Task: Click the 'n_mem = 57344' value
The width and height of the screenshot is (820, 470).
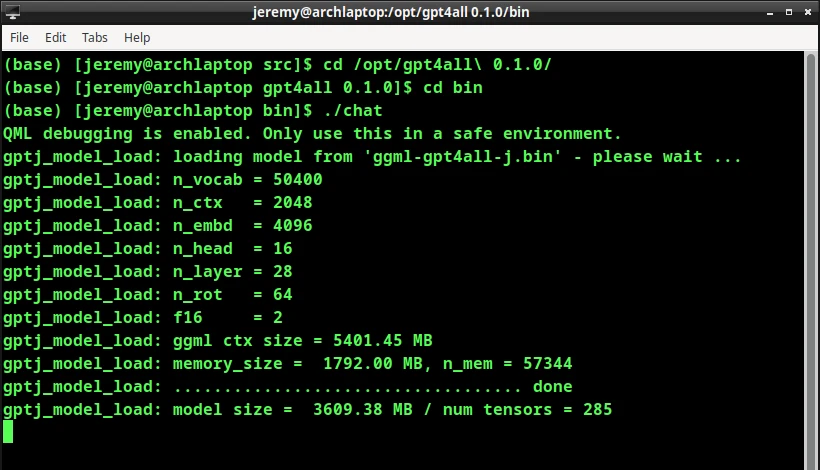Action: (x=508, y=364)
